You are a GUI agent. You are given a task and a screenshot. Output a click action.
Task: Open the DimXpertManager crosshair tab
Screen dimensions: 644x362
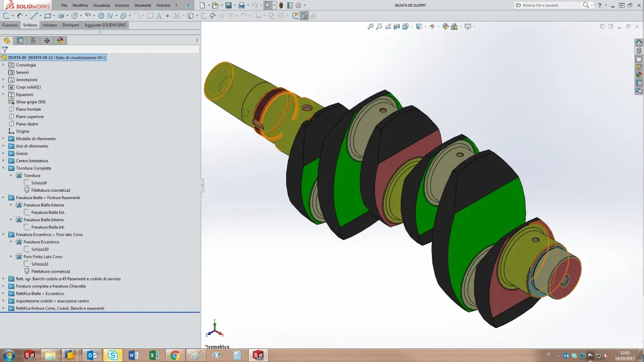(47, 40)
